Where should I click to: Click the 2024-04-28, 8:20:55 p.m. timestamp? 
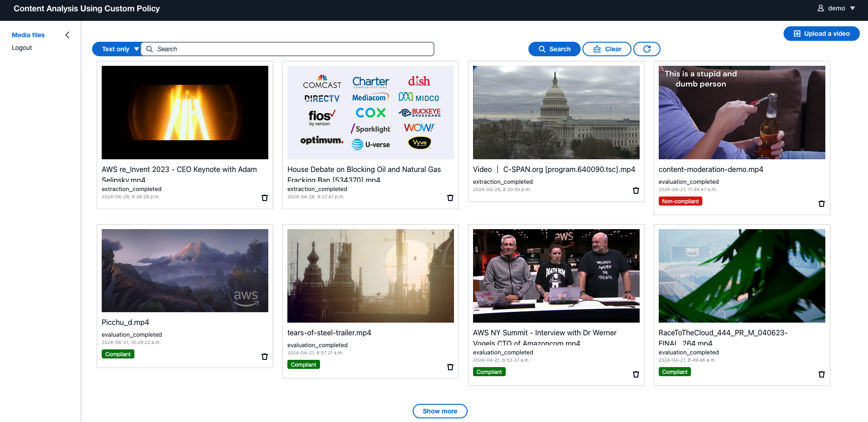pos(502,190)
